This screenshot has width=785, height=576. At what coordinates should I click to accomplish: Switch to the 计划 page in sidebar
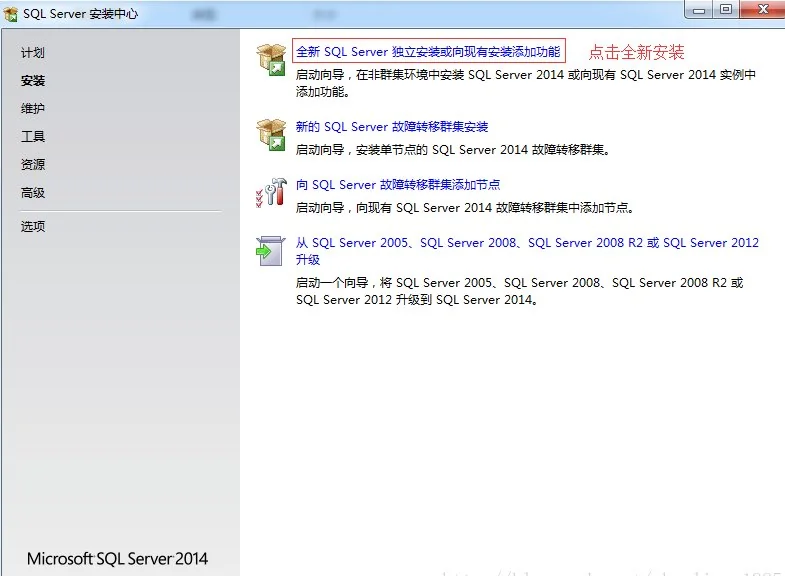33,53
